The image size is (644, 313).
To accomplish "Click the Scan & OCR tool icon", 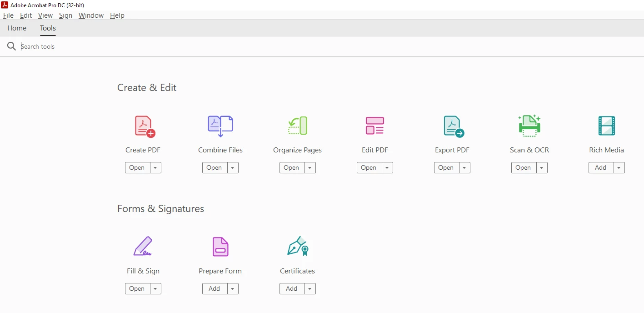I will pos(529,126).
